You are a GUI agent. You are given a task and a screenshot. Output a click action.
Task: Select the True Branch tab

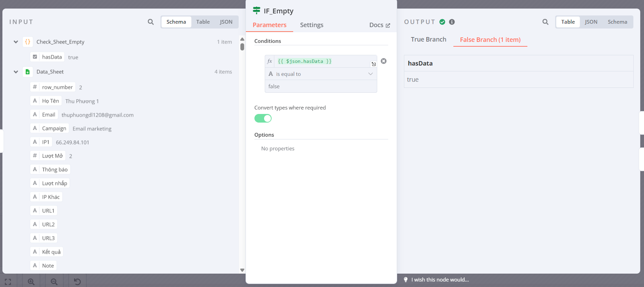click(x=429, y=40)
